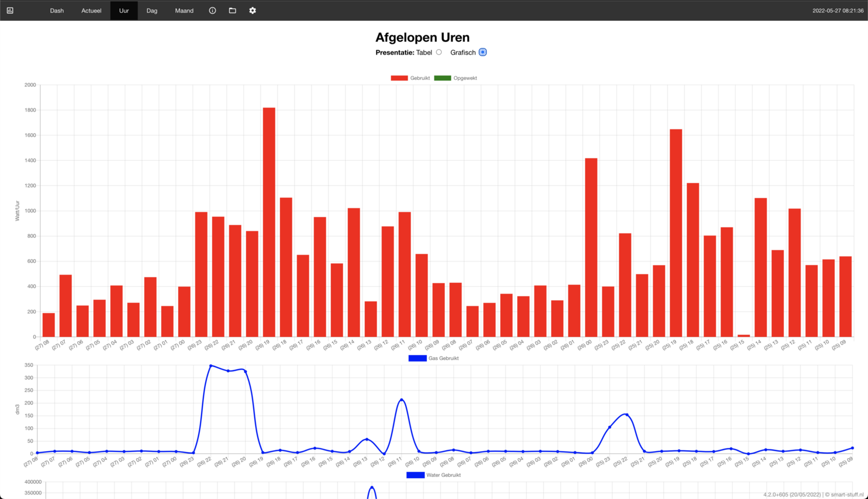Click the gas data point at (26) 11
Viewport: 868px width, 499px height.
click(x=401, y=400)
